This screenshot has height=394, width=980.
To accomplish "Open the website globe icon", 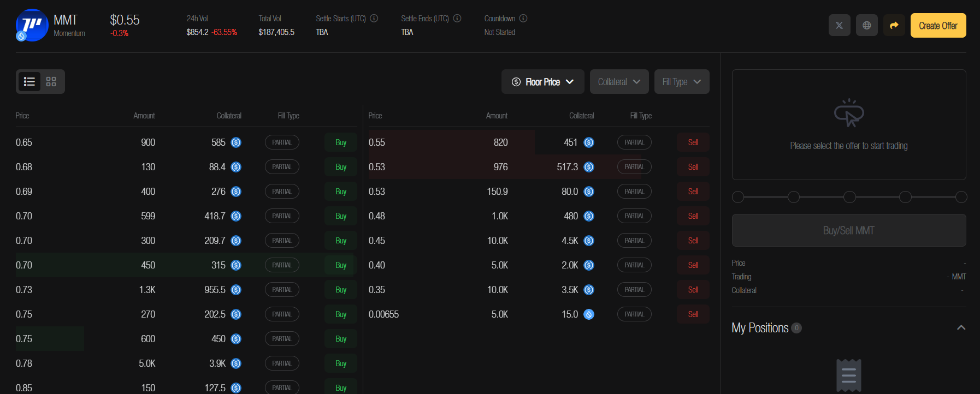I will tap(866, 25).
